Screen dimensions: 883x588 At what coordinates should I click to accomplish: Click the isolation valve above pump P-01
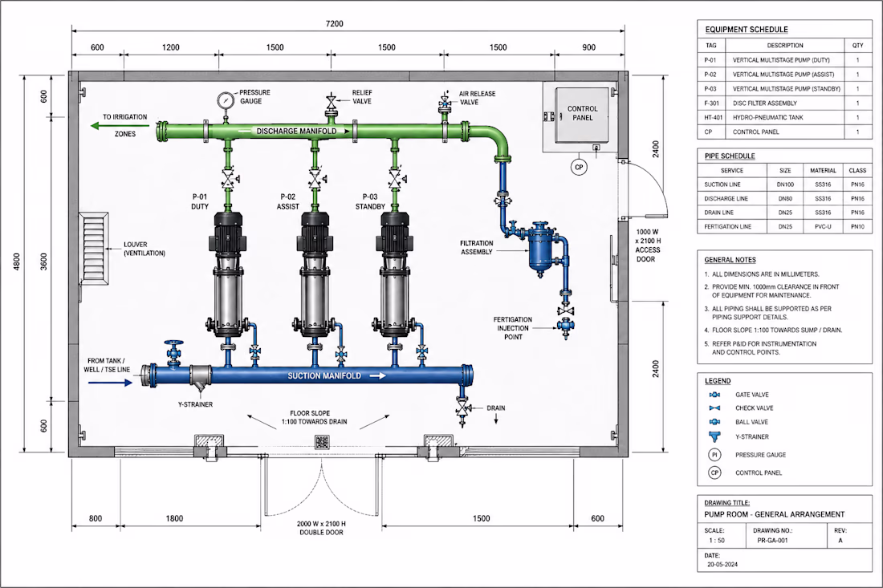(x=229, y=180)
